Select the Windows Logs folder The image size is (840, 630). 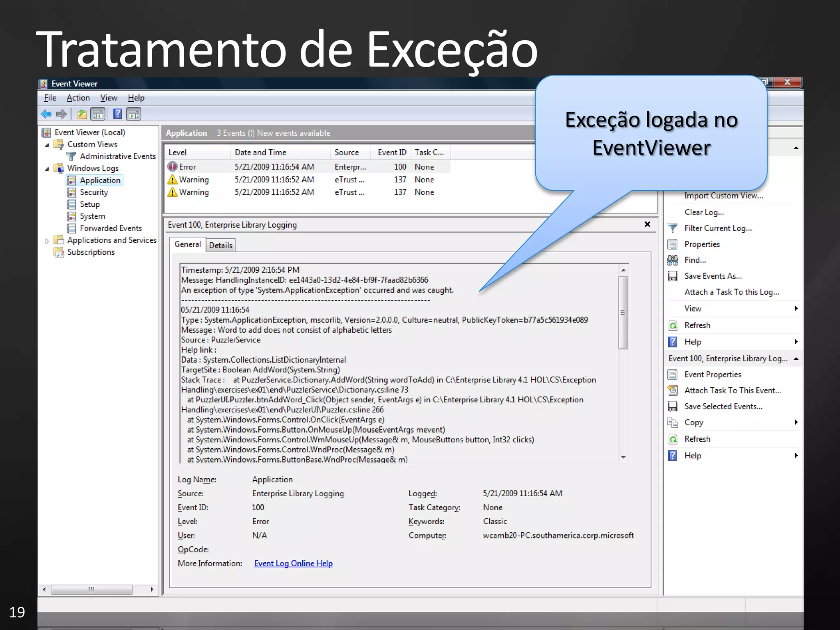click(93, 168)
